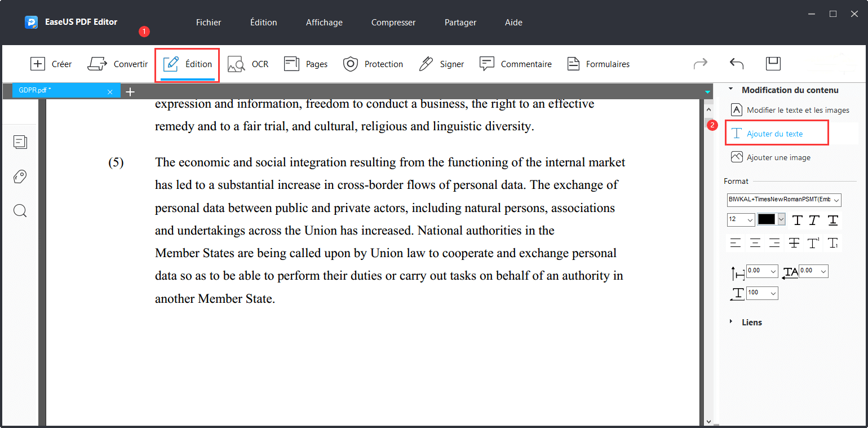Click the words 'another Member State.'

[215, 299]
